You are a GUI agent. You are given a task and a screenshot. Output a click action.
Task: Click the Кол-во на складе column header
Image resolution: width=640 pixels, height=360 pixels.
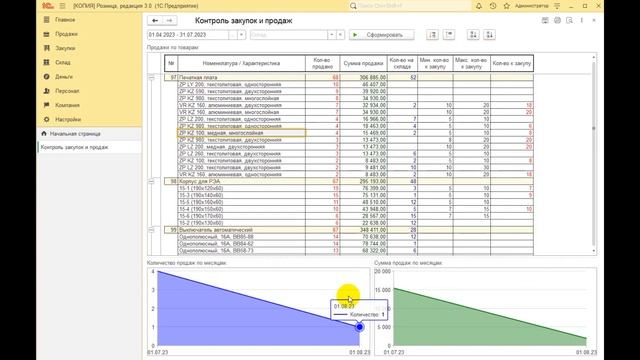(402, 63)
